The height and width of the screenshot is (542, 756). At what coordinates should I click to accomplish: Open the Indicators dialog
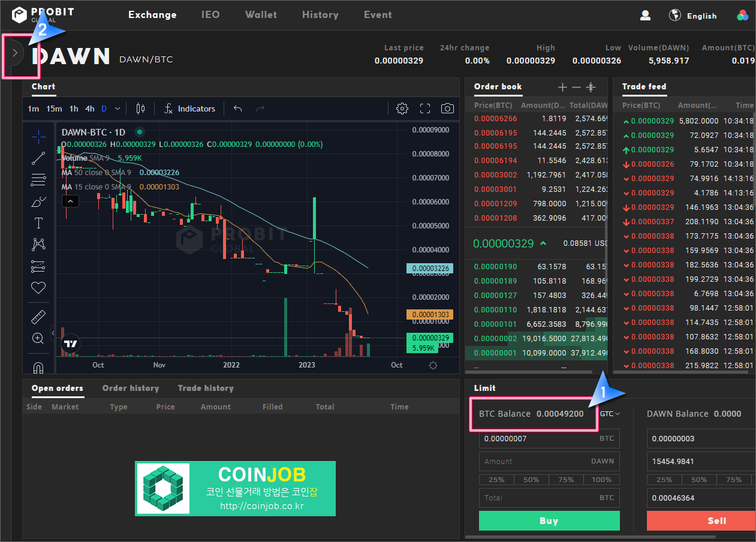coord(189,109)
